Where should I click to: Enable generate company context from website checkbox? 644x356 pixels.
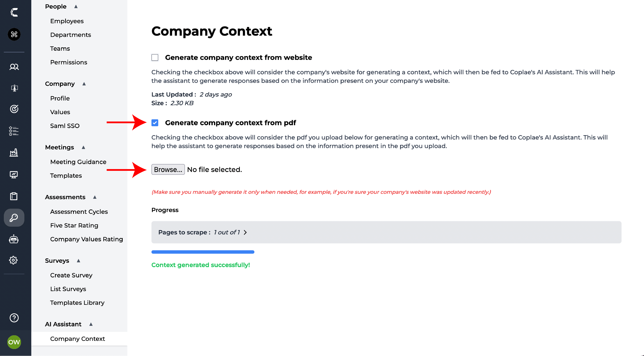click(x=155, y=57)
